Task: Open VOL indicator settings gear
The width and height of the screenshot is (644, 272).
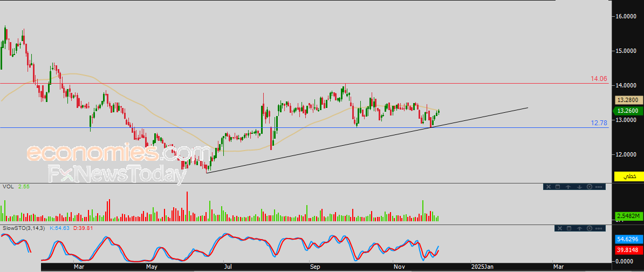Action: [x=590, y=187]
